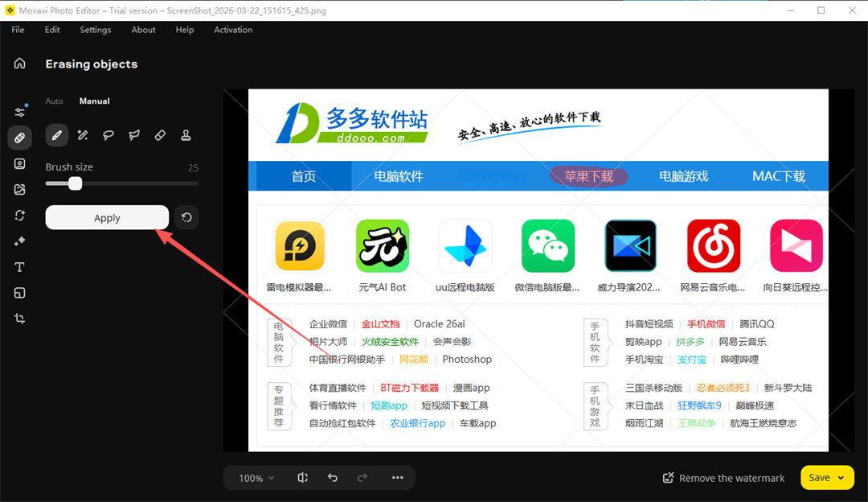
Task: Click the Oracle 26ai text in image
Action: (x=439, y=323)
